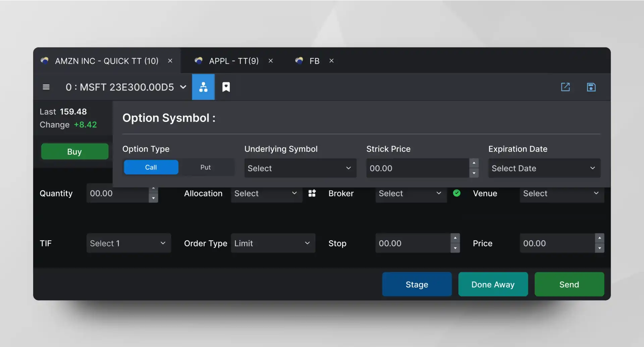Viewport: 644px width, 347px height.
Task: Open the Allocation Select dropdown
Action: [266, 193]
